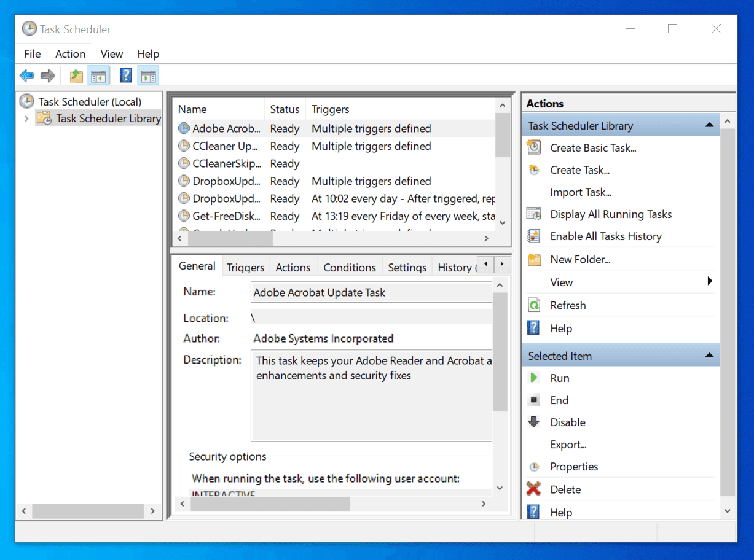754x560 pixels.
Task: Click the Disable down-arrow icon
Action: (x=535, y=422)
